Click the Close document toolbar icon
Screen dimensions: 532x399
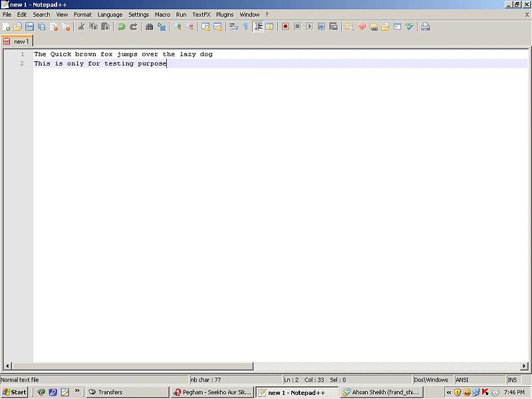pyautogui.click(x=54, y=27)
